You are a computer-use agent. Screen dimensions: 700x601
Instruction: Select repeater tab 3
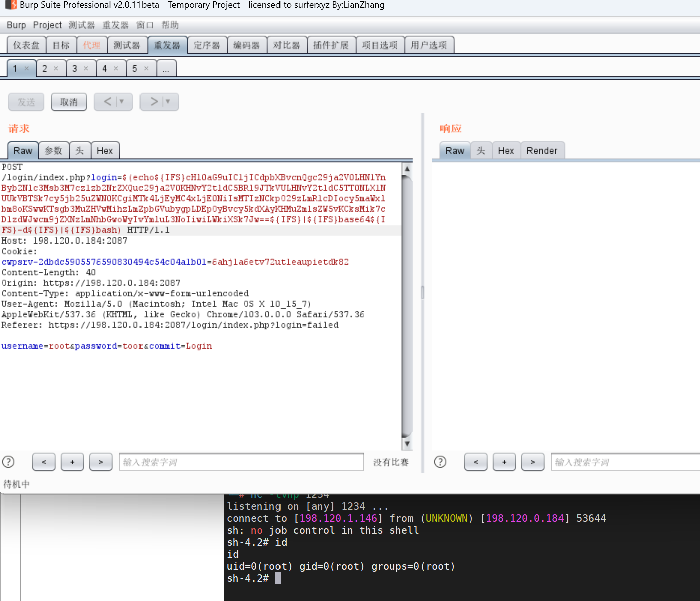[75, 68]
